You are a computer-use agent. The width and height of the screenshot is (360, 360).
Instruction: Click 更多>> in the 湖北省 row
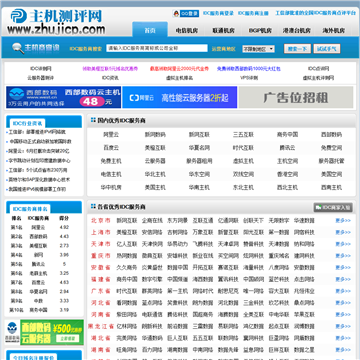tap(343, 338)
